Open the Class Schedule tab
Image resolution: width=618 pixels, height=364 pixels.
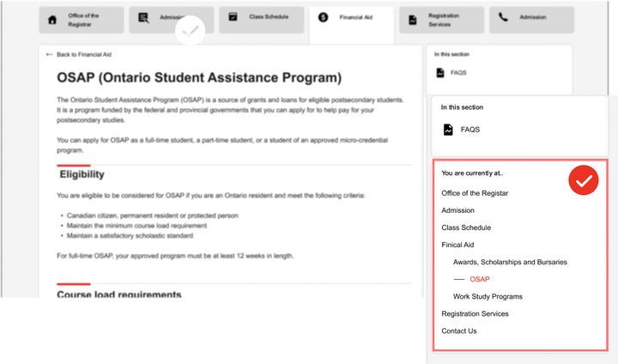coord(262,20)
